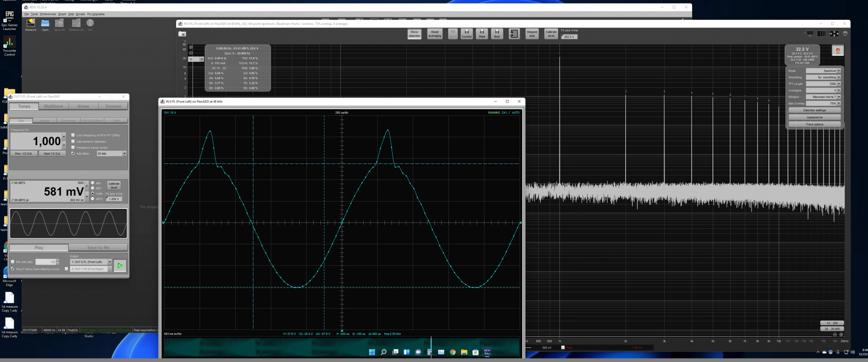
Task: Toggle Lock frequency to RTA FFT checkbox
Action: (73, 135)
